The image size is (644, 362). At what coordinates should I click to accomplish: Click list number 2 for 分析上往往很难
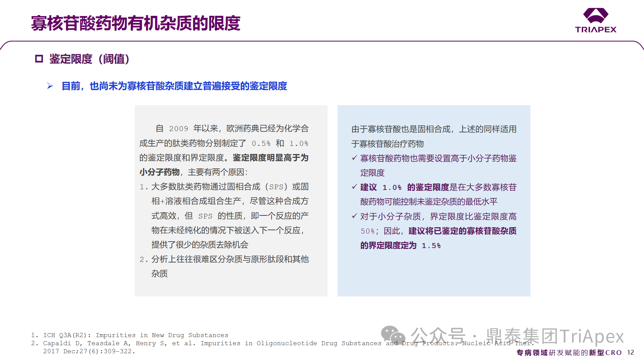click(x=143, y=259)
